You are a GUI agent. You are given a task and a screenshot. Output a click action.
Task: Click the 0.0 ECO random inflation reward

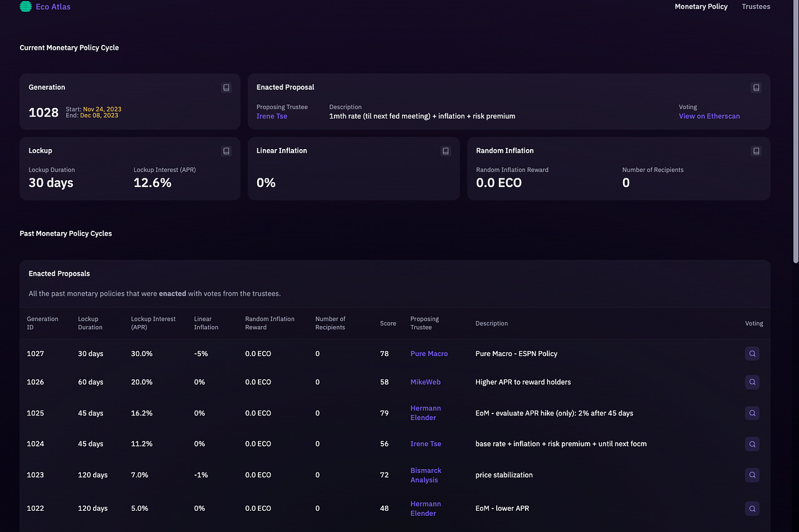(x=499, y=183)
